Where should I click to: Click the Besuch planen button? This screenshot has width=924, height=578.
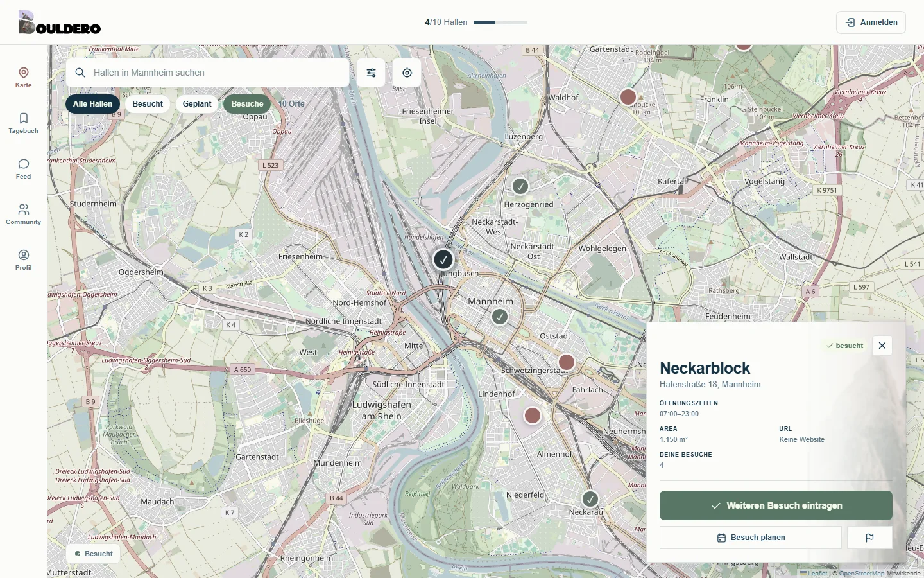point(751,538)
